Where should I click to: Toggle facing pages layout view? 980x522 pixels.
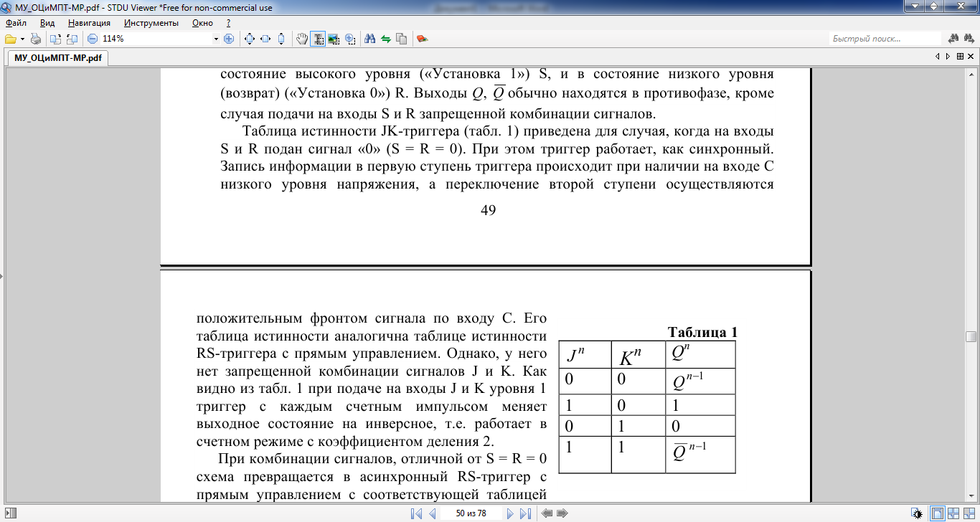pos(953,513)
